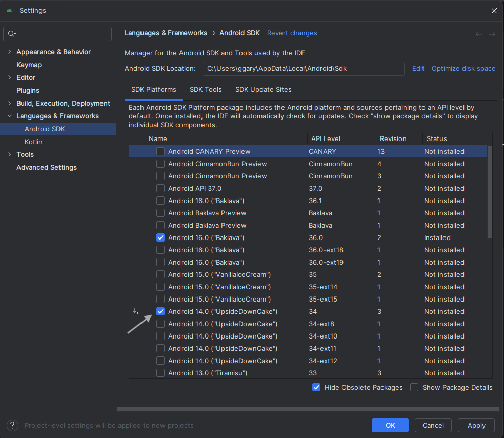Close the Settings dialog
Image resolution: width=504 pixels, height=438 pixels.
pyautogui.click(x=494, y=11)
